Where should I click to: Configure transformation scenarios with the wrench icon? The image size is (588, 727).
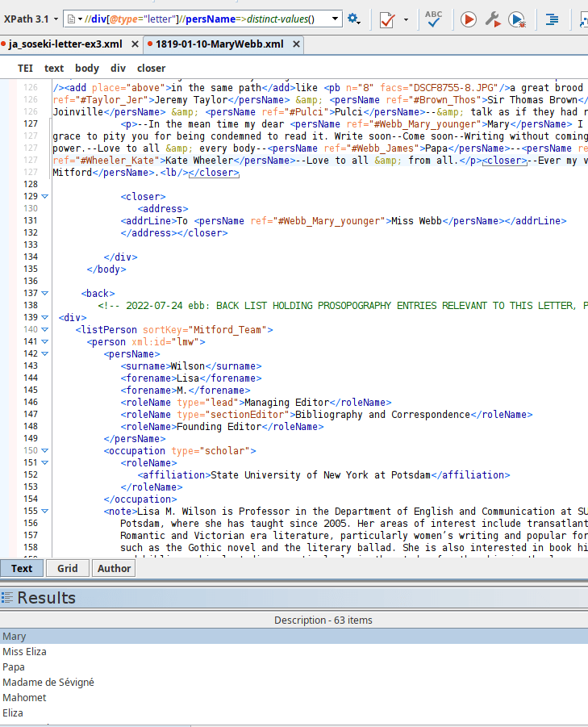pyautogui.click(x=493, y=19)
